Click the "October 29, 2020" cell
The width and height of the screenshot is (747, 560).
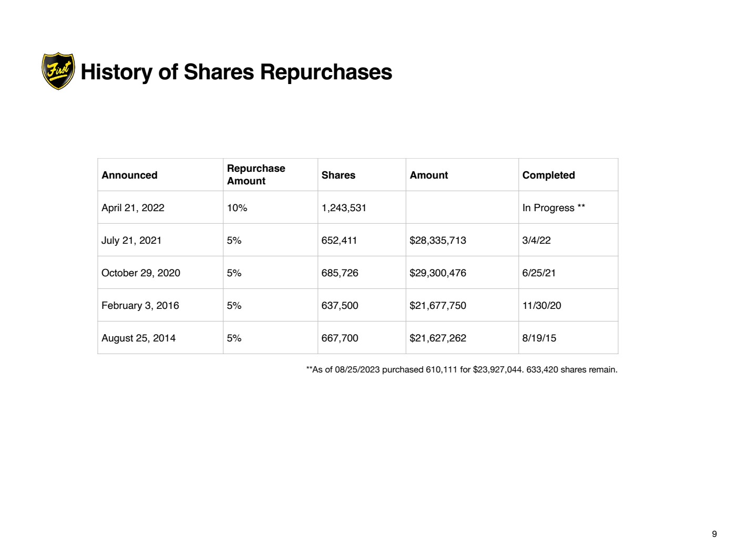coord(141,273)
